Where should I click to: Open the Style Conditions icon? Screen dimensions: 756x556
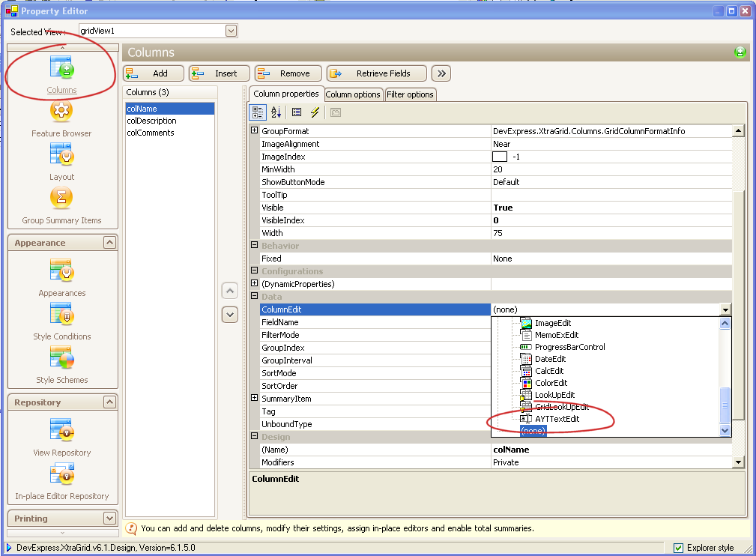61,313
